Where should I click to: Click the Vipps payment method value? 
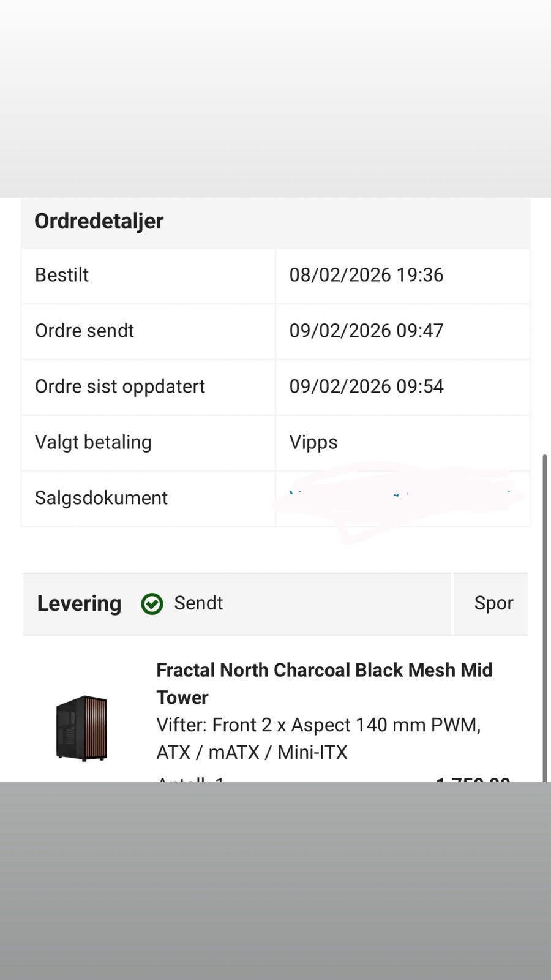(313, 442)
